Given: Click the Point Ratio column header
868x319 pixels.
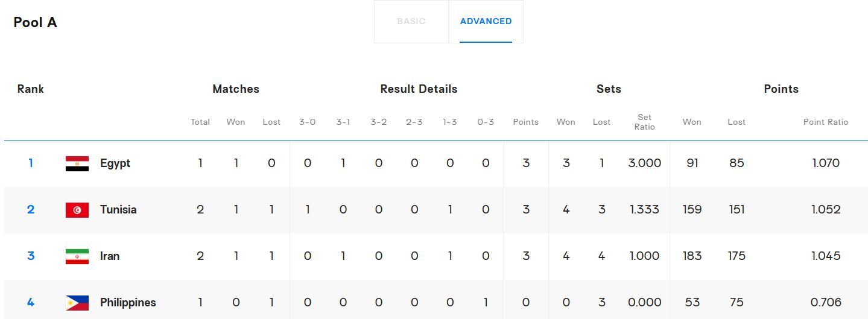Looking at the screenshot, I should click(825, 122).
